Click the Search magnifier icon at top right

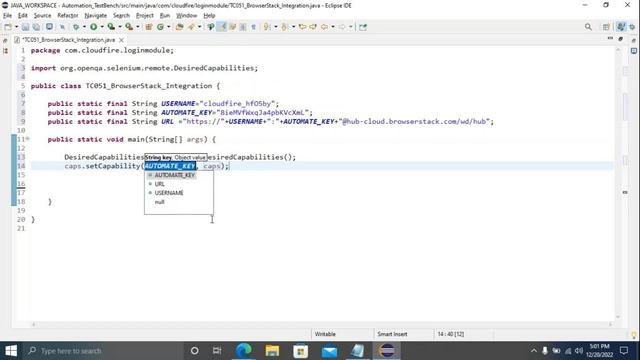(588, 27)
